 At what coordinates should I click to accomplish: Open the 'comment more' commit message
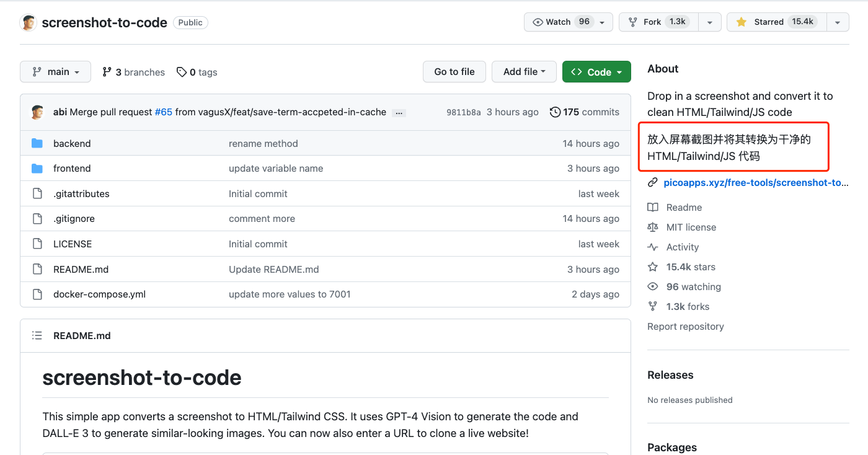coord(262,219)
